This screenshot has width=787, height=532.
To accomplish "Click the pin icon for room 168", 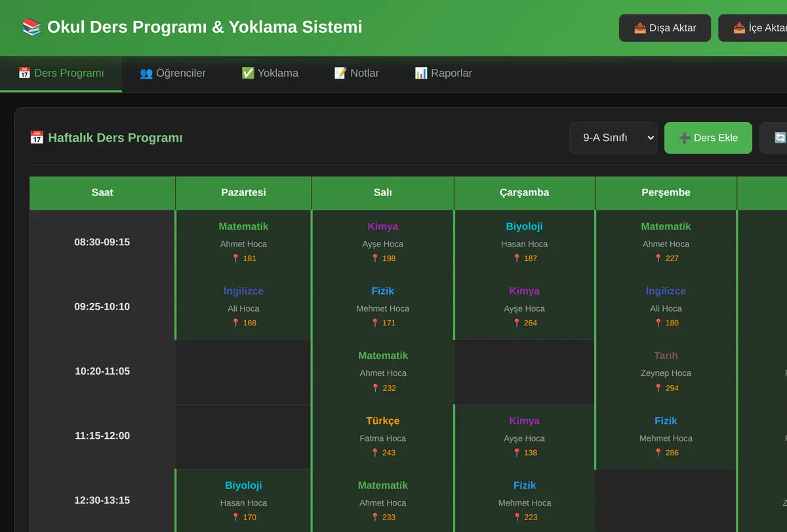I will point(236,323).
